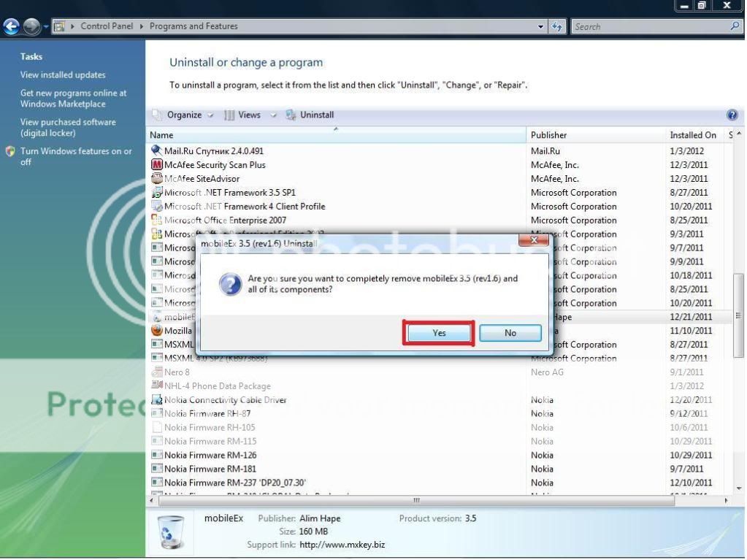Click the vertical scrollbar thumb of the program list
The image size is (747, 560).
click(738, 315)
